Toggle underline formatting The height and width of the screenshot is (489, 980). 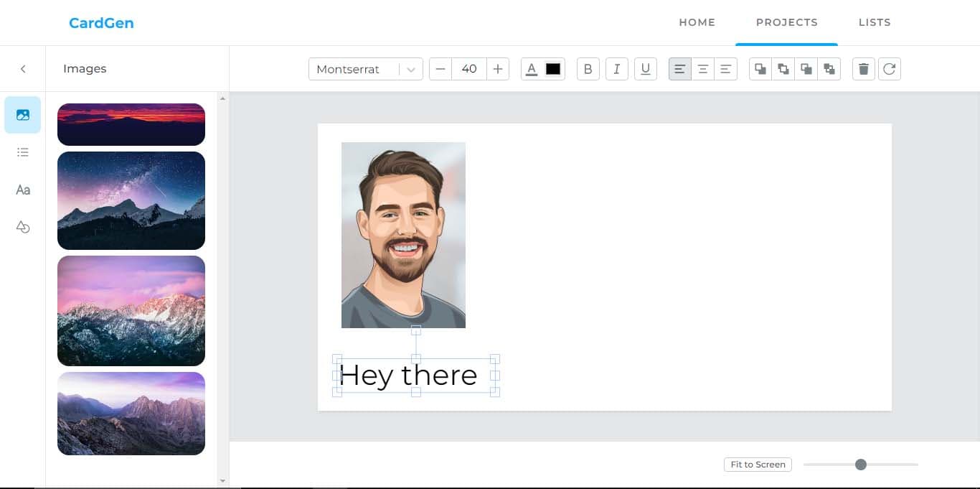pyautogui.click(x=646, y=69)
